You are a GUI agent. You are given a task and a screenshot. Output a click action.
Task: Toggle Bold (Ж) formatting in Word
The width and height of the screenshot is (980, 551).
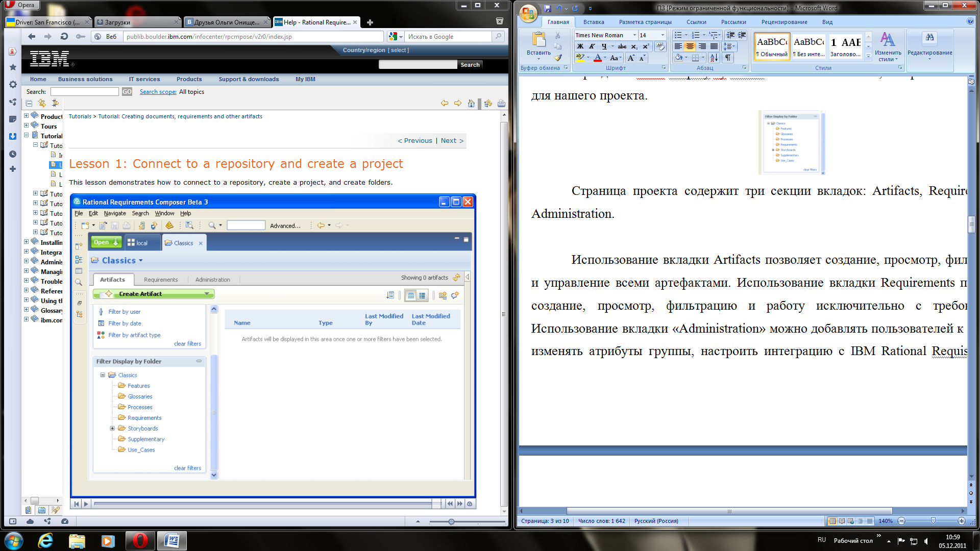(580, 46)
